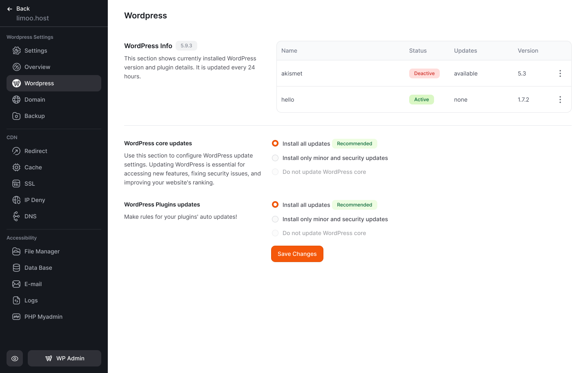Click the Logs file icon
This screenshot has width=588, height=373.
(x=16, y=300)
